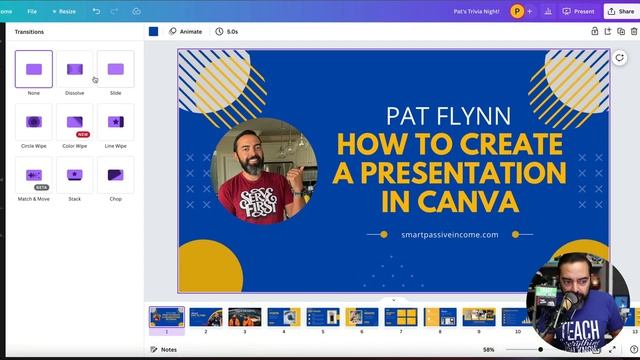Choose the Match & Move transition
The image size is (640, 360).
34,175
